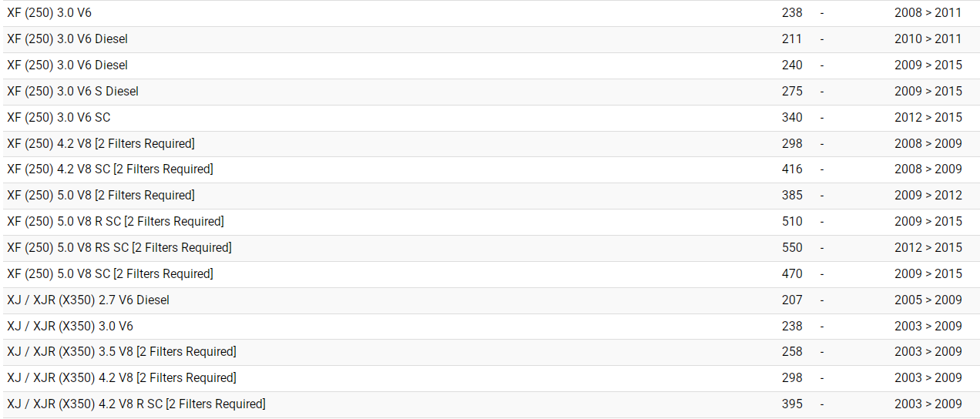Viewport: 980px width, 419px height.
Task: Click XJ / XJR (X350) 3.5 V8 entry
Action: tap(121, 351)
